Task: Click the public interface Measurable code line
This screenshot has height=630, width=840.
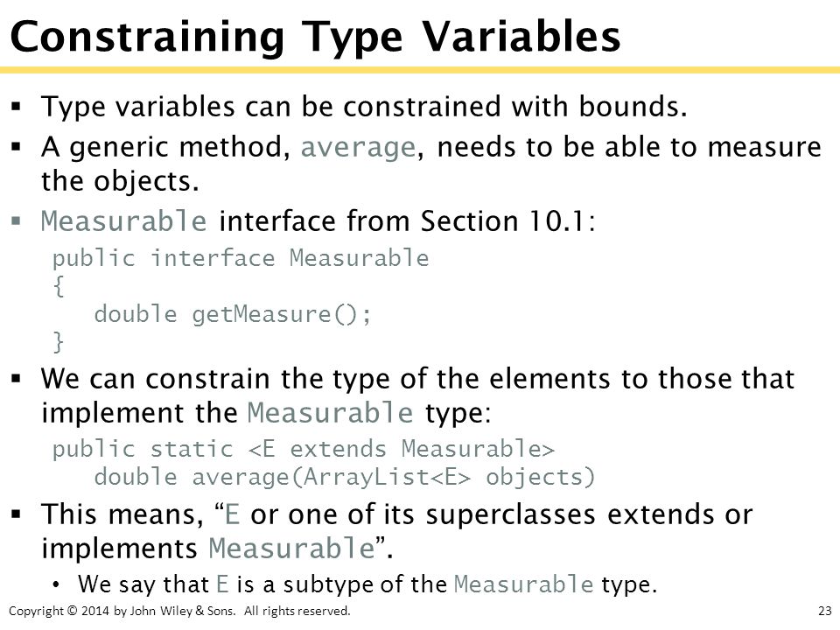Action: point(241,258)
